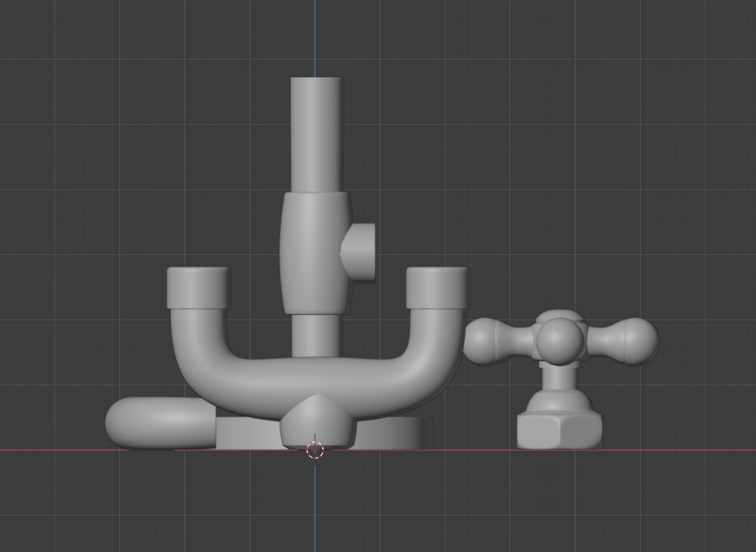Select the left ball knob of the cross handle

[482, 341]
